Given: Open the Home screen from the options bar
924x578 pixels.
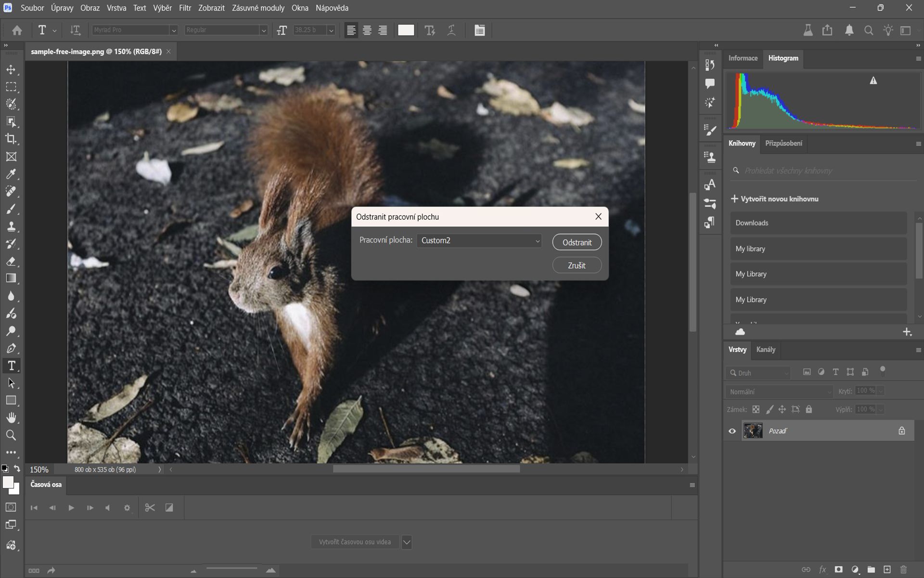Looking at the screenshot, I should [17, 30].
